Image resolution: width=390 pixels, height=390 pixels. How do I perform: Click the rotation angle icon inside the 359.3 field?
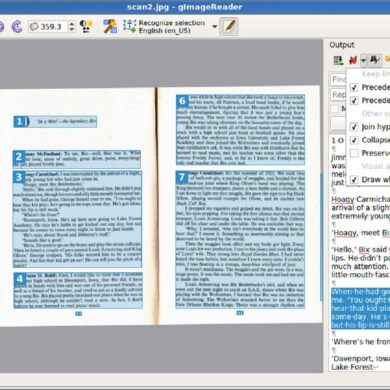[x=34, y=27]
